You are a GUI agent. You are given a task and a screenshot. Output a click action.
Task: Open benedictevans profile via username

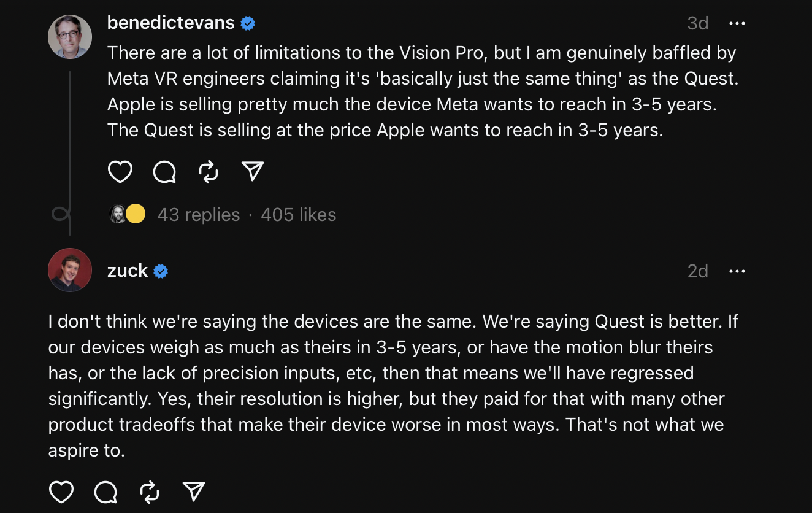[x=170, y=23]
